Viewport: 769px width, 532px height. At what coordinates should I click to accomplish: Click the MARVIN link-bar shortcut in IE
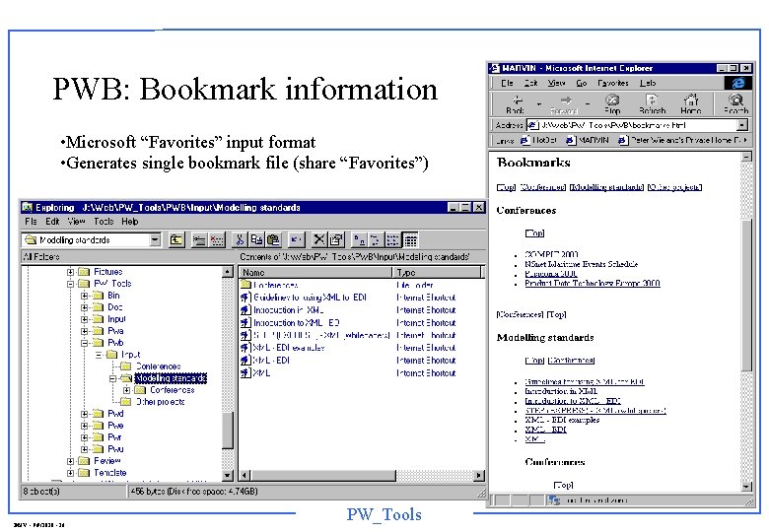point(587,140)
